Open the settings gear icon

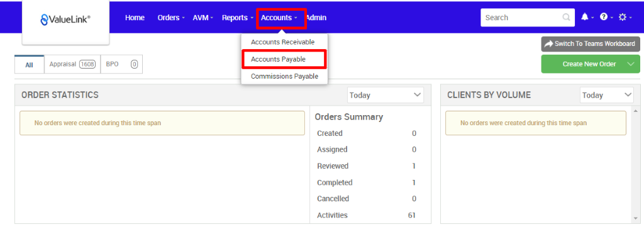623,17
